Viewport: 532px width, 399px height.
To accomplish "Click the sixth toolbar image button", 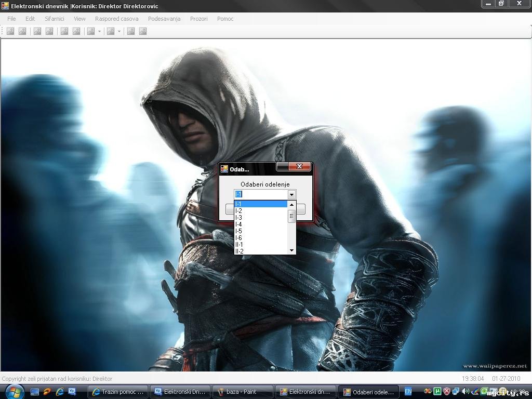I will point(76,31).
